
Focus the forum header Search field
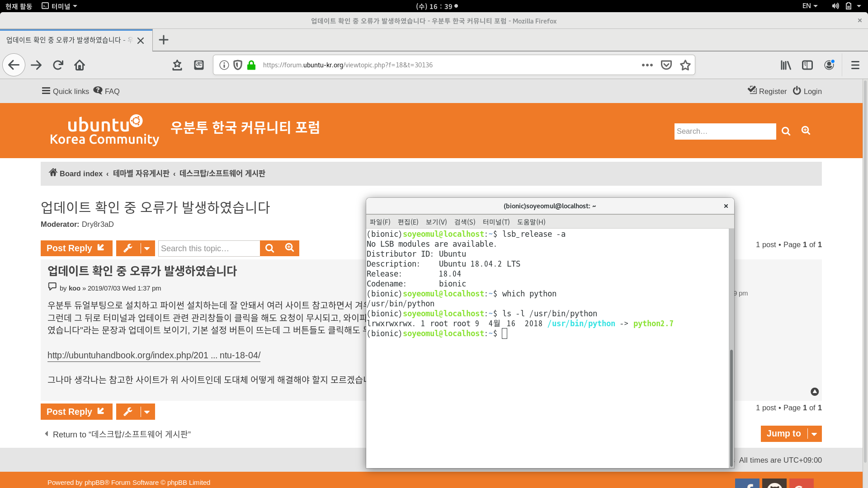[725, 131]
